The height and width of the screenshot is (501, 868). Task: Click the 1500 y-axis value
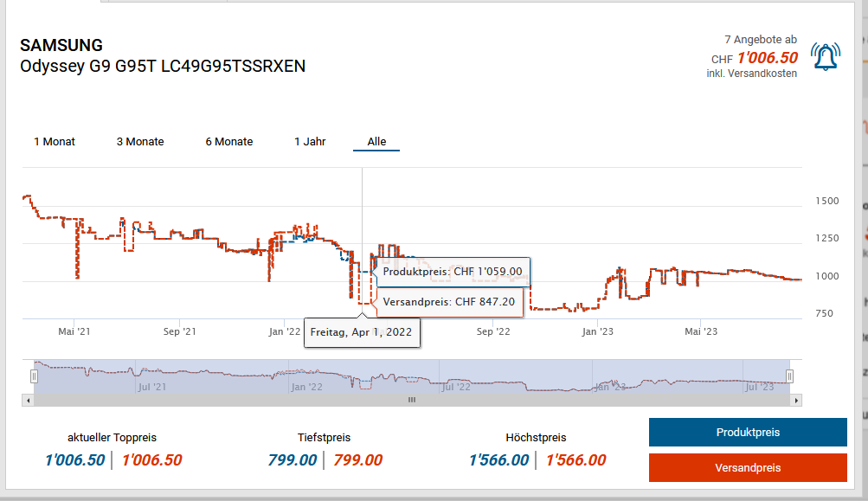(827, 201)
